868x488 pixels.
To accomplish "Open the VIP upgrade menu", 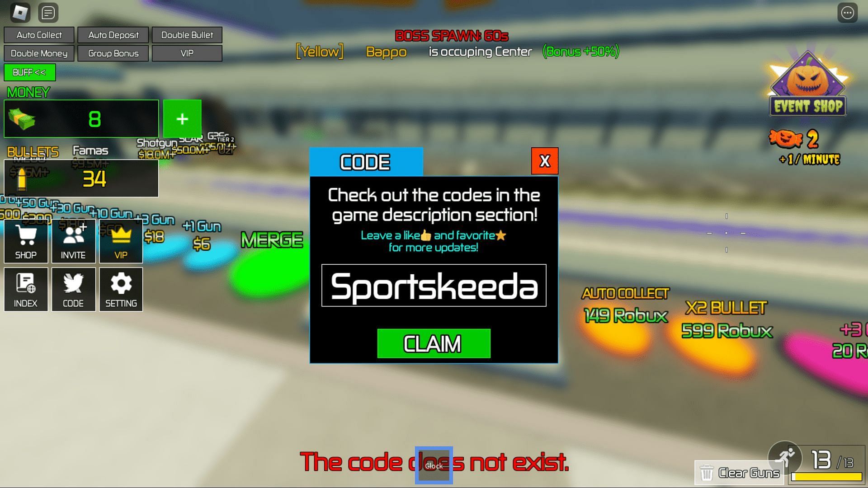I will [x=120, y=241].
